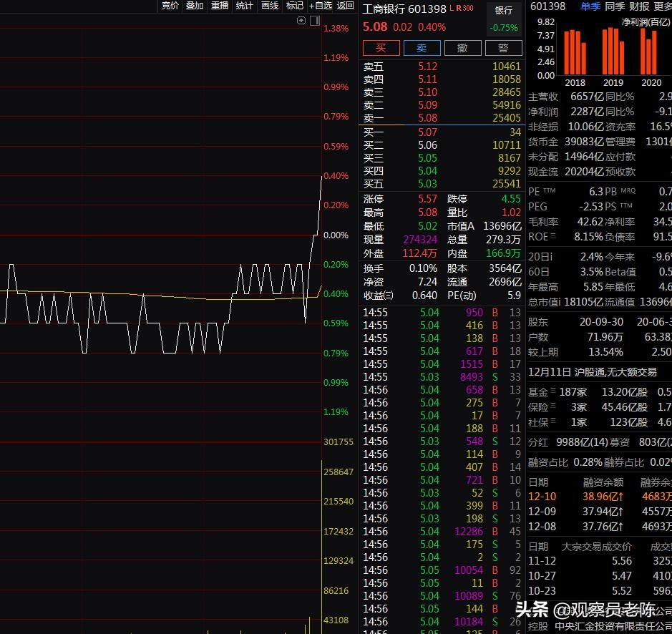Select the trade row with volume 12286
The height and width of the screenshot is (634, 672).
pos(442,532)
